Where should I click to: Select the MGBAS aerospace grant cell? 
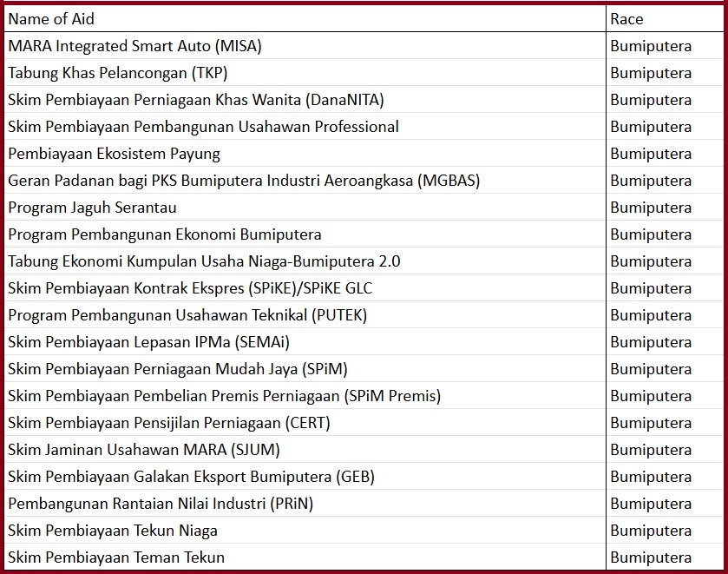click(244, 181)
